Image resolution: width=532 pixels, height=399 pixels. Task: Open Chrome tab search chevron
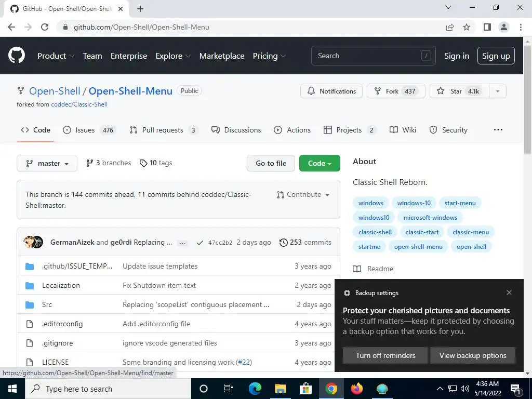pos(448,7)
